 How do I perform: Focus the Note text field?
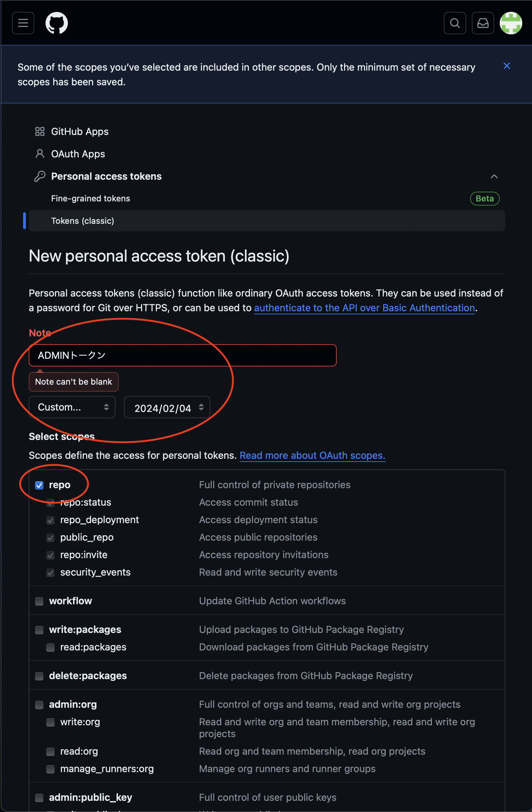pyautogui.click(x=182, y=355)
